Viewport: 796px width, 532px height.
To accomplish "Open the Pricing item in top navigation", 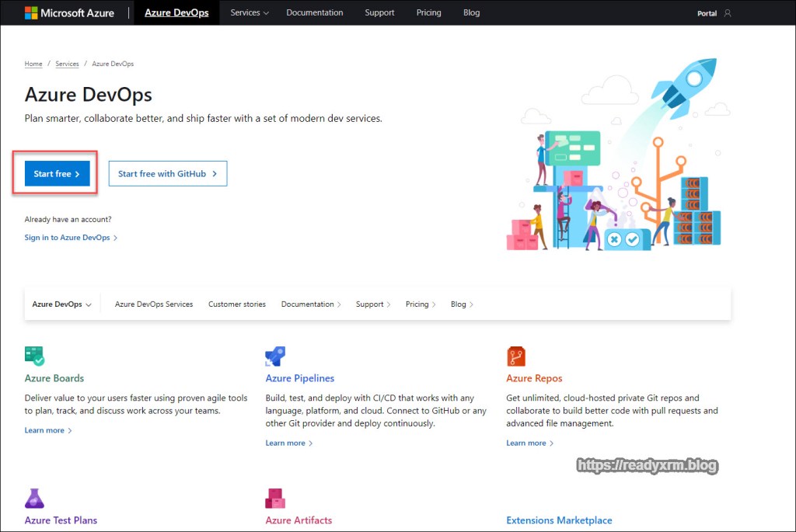I will (x=428, y=12).
